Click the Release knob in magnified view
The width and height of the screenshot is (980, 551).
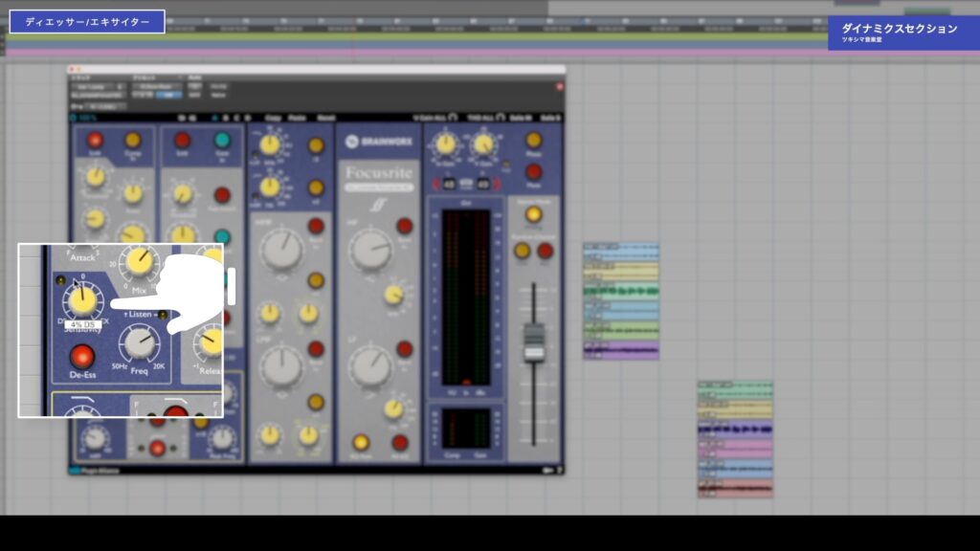tap(212, 343)
